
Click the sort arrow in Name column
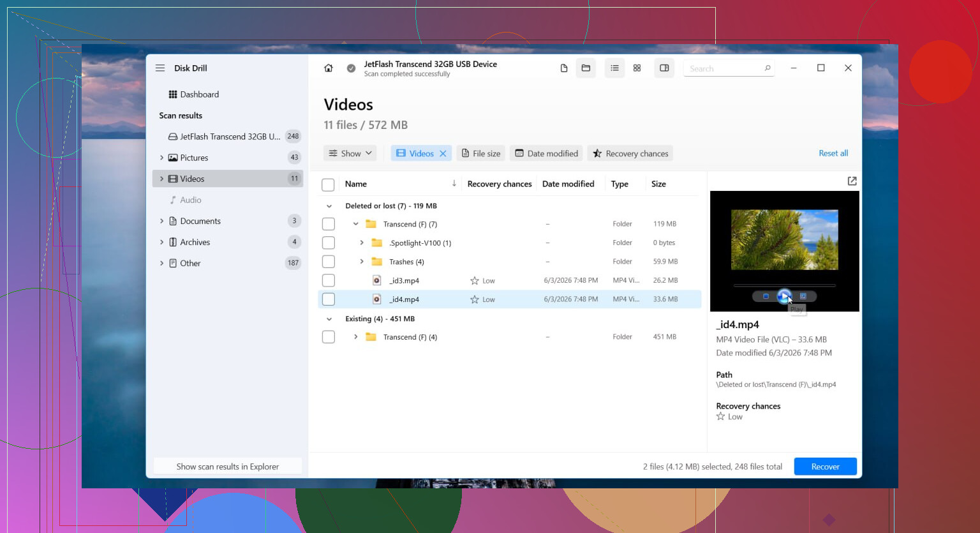click(x=454, y=184)
